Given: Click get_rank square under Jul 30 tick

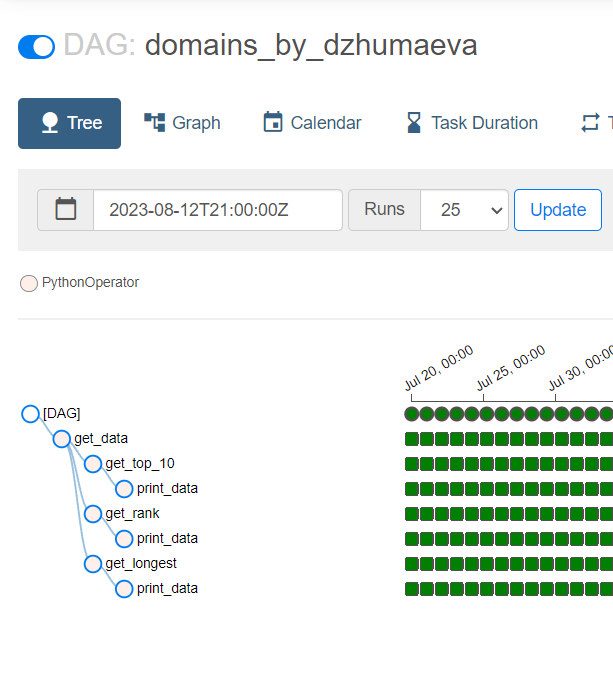Looking at the screenshot, I should tap(561, 514).
